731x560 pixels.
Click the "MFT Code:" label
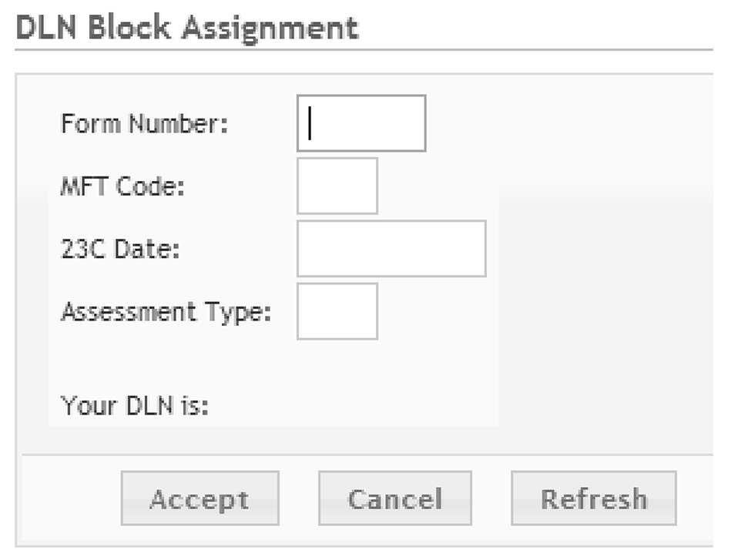122,186
